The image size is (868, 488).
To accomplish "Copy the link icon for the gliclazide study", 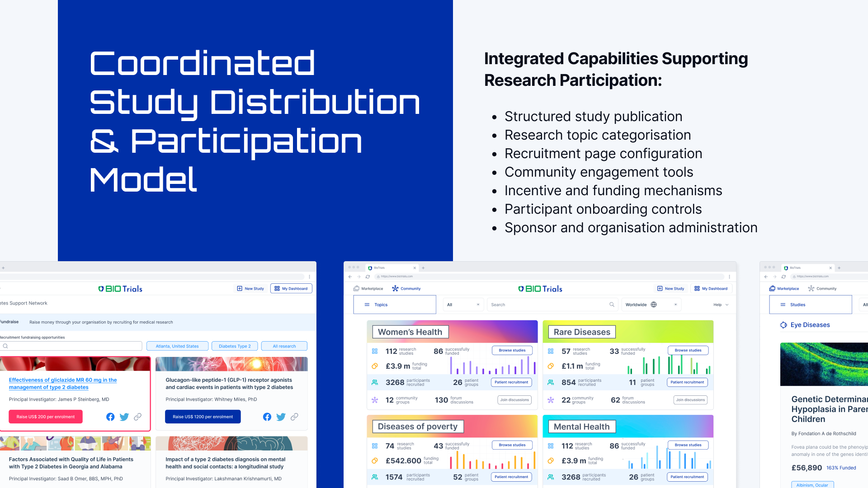I will pyautogui.click(x=137, y=417).
